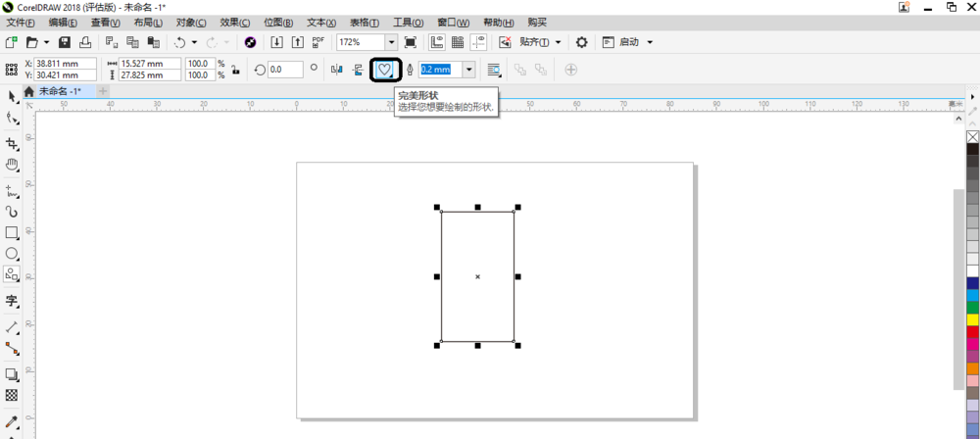
Task: Toggle show rulers button
Action: pos(437,42)
